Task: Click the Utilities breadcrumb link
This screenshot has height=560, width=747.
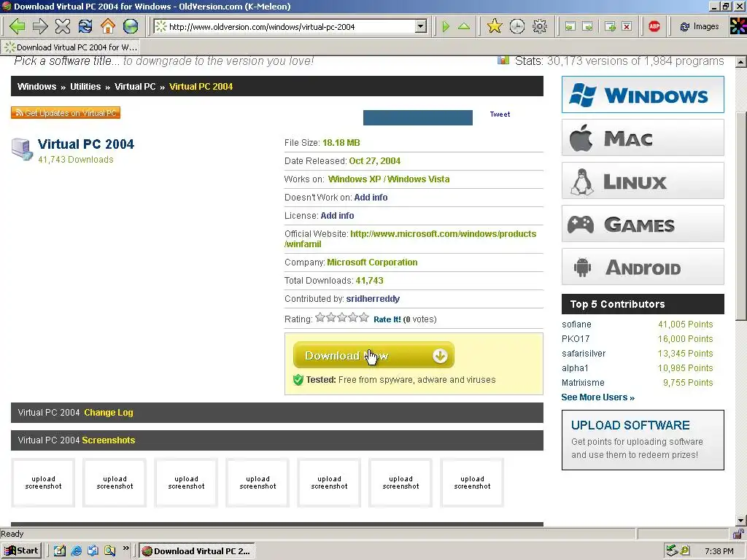Action: [85, 87]
